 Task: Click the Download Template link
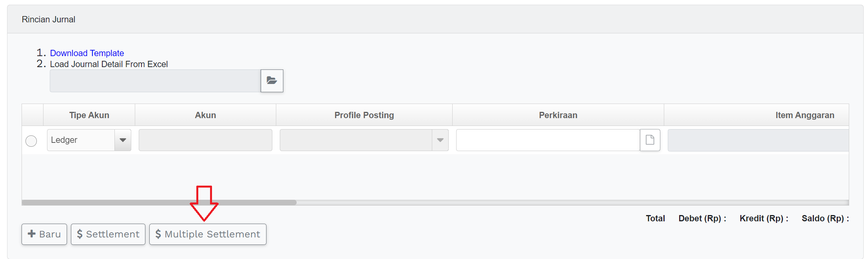87,53
